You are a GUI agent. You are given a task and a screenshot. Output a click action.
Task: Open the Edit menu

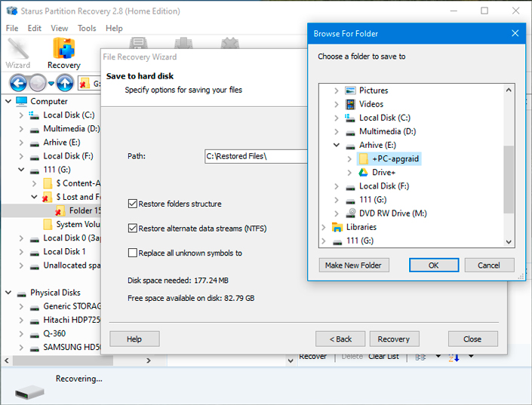coord(34,28)
